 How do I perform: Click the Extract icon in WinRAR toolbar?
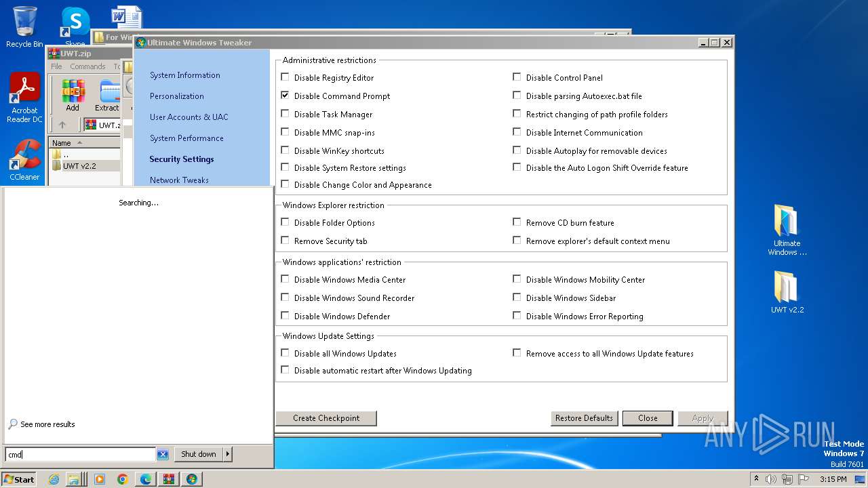point(107,96)
